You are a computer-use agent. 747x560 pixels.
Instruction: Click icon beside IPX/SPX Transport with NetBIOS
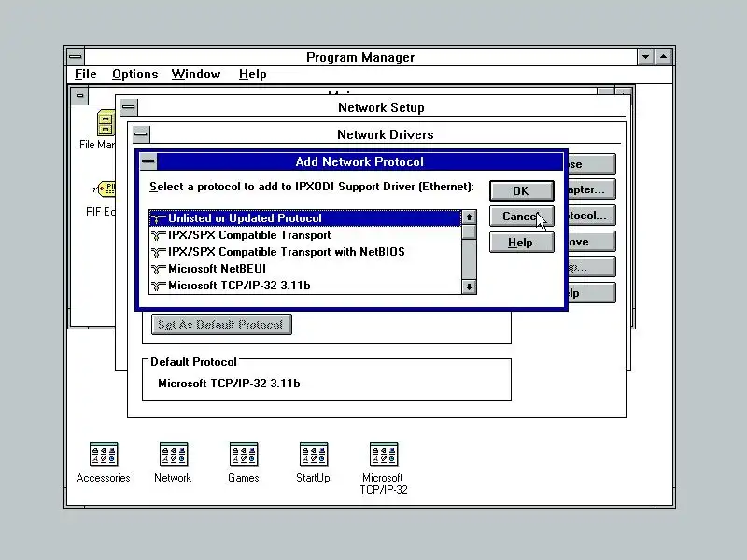point(158,252)
